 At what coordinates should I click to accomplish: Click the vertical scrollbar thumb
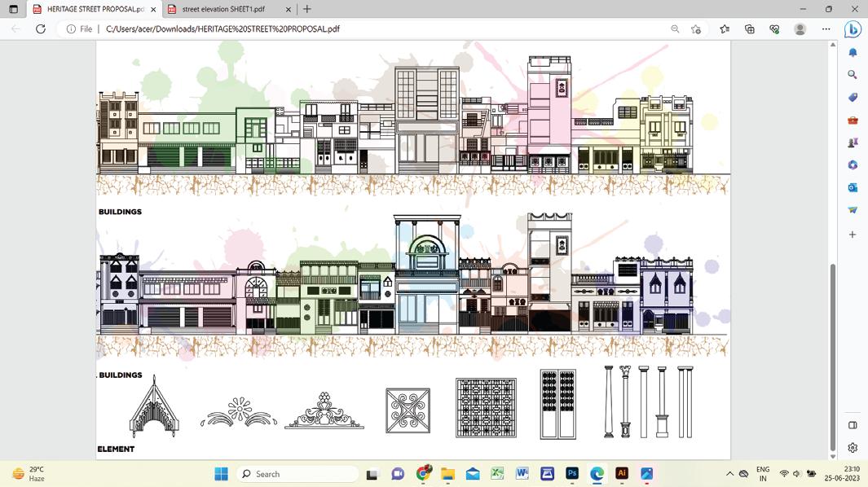point(833,357)
